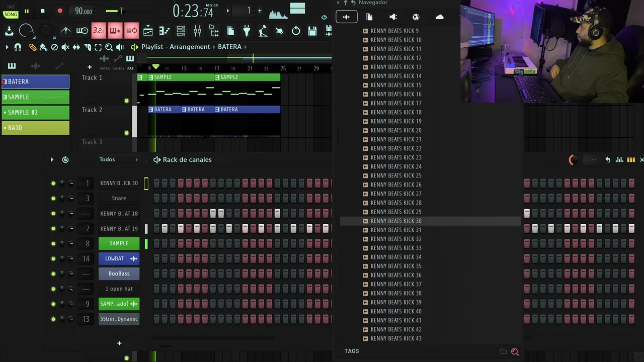Screen dimensions: 644x362
Task: Select the Delete tool in playlist
Action: (54, 47)
